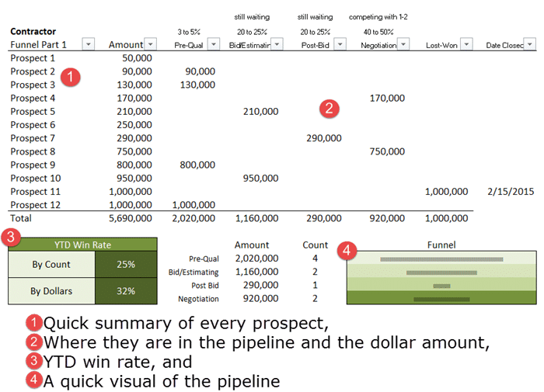Select the Prospect 10 row label
The image size is (544, 392).
click(36, 179)
